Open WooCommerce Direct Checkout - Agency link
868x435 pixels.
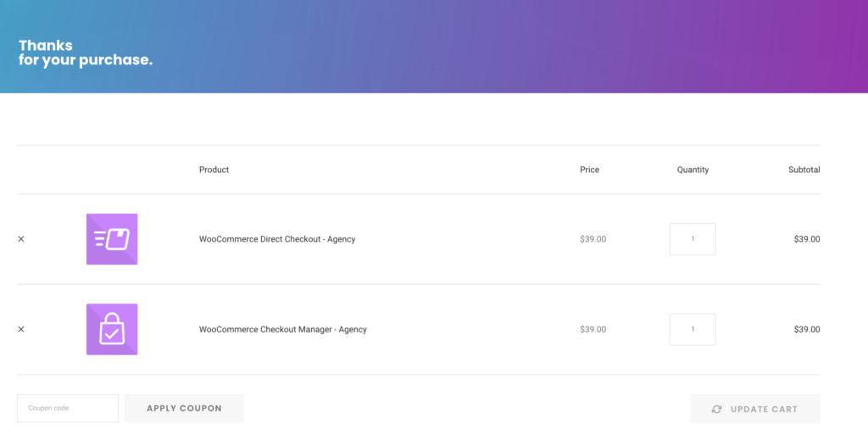[x=277, y=239]
